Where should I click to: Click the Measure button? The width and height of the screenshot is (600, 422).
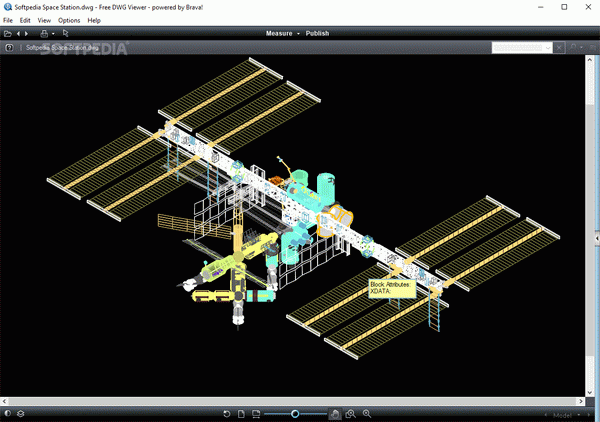coord(279,33)
